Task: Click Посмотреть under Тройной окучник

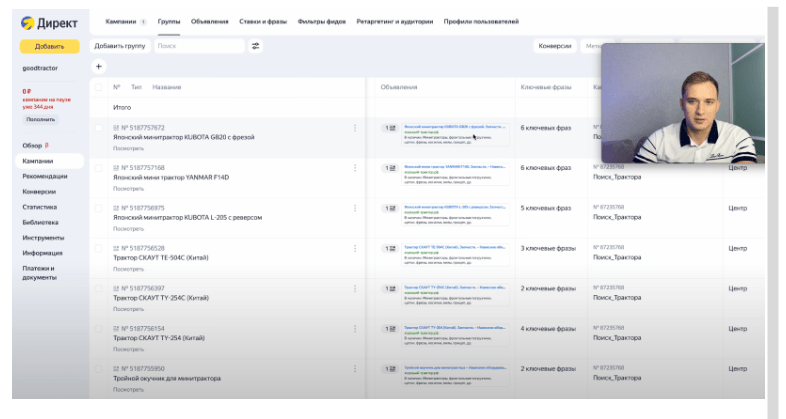Action: click(x=128, y=389)
